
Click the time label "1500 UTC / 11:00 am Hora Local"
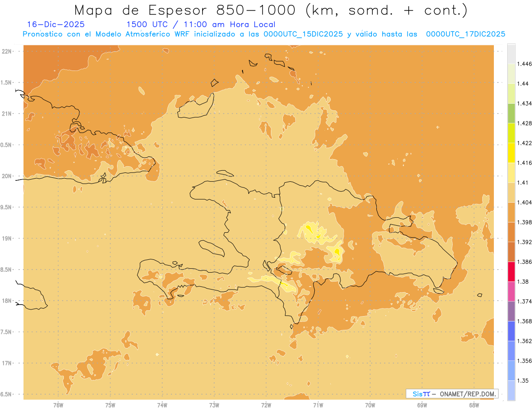click(x=201, y=24)
